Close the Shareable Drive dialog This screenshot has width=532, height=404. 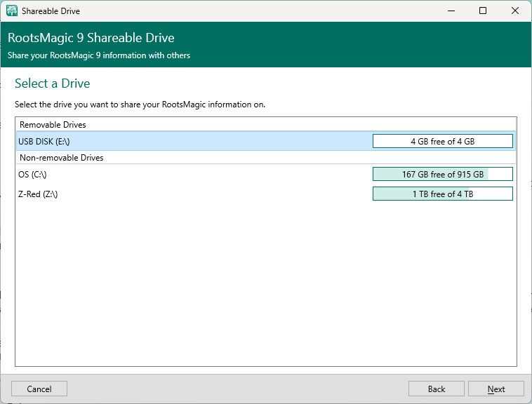[x=515, y=11]
